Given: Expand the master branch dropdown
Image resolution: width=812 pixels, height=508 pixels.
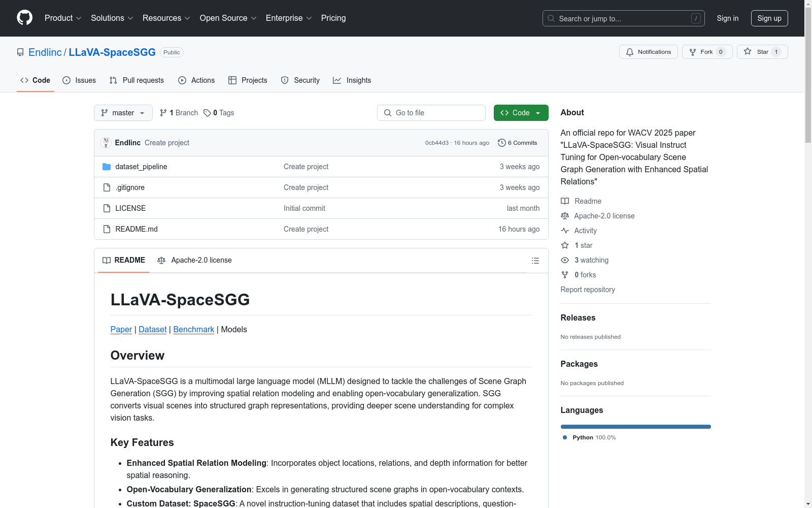Looking at the screenshot, I should pos(123,113).
